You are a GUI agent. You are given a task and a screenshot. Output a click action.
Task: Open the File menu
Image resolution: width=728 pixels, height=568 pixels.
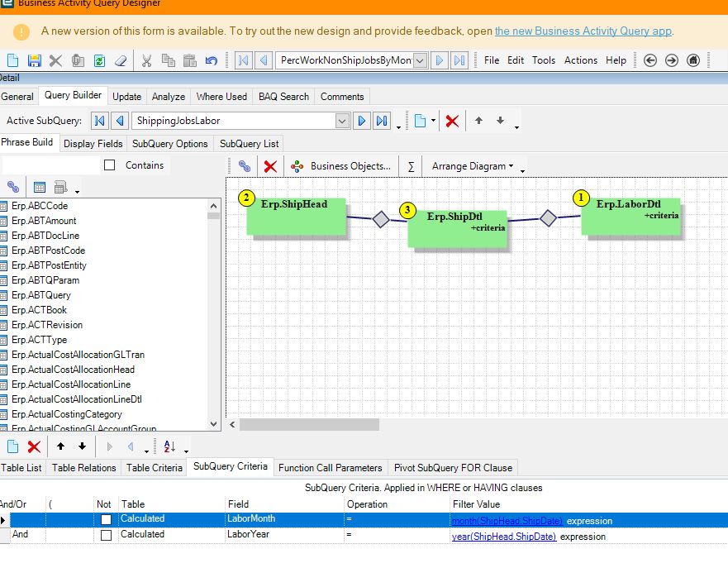pos(492,60)
